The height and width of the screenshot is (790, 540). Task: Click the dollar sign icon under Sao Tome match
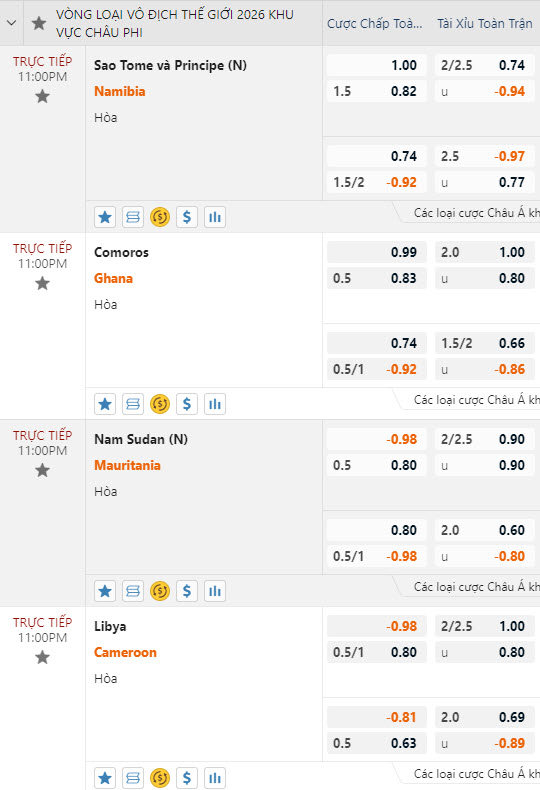(187, 217)
